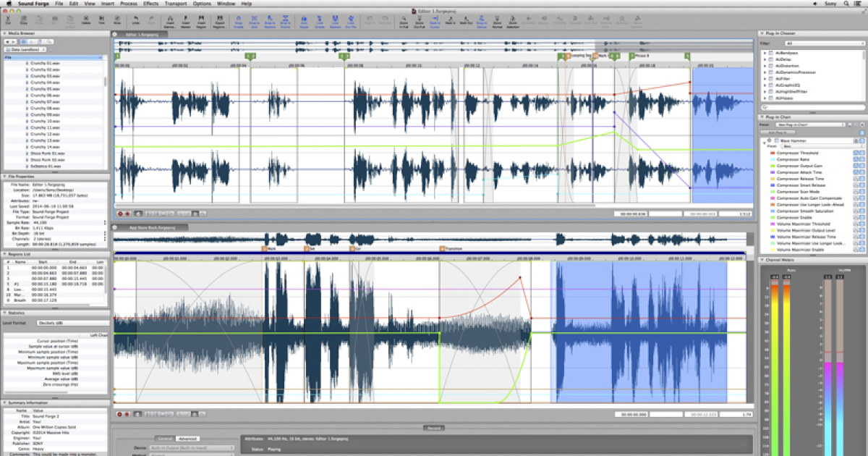Open the Plug-In Chain Preset dropdown
Image resolution: width=868 pixels, height=456 pixels.
coord(810,124)
